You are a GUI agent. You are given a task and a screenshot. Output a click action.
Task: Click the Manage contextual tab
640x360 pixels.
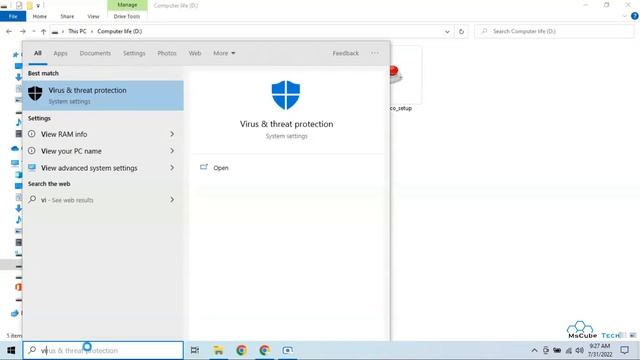(x=127, y=5)
